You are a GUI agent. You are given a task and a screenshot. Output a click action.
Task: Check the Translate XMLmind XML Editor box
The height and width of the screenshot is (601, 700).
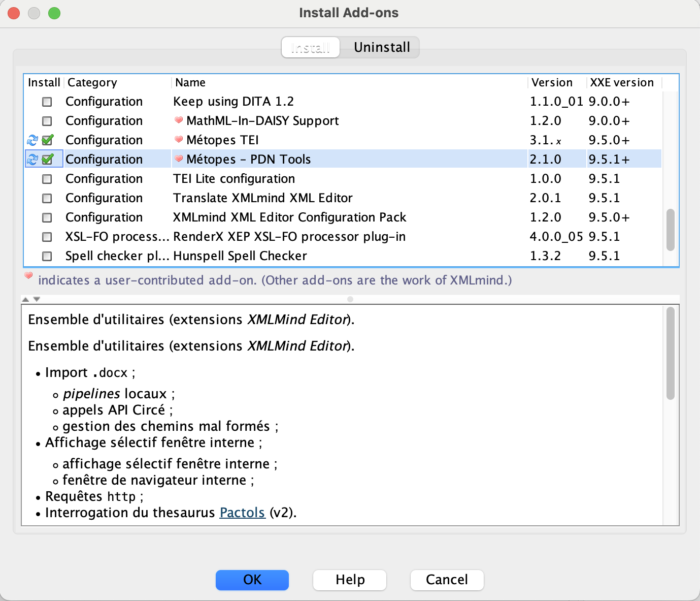[x=47, y=198]
